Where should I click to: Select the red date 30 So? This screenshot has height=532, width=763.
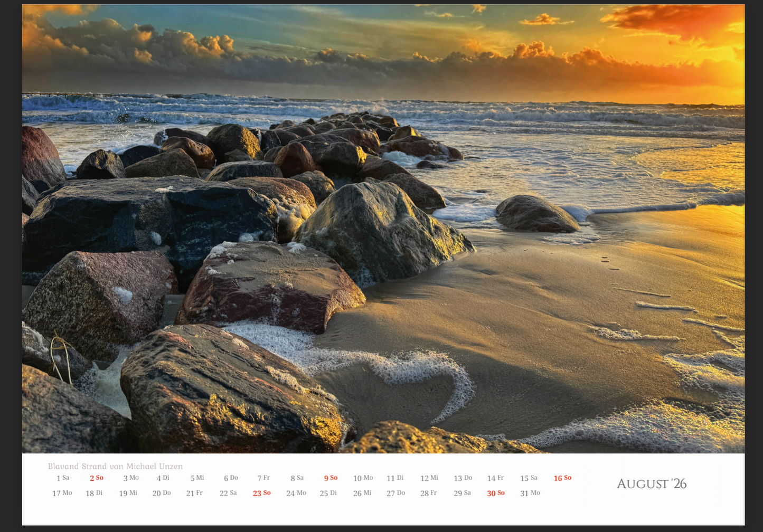(x=495, y=493)
